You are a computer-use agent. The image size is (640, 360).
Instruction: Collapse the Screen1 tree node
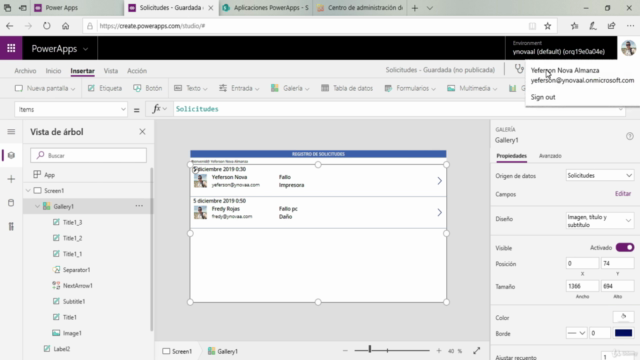click(x=28, y=191)
